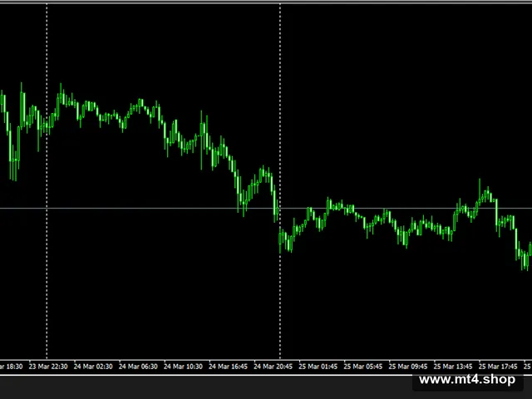Click the 25 Mar 01:45 time label
This screenshot has height=399, width=532.
tap(318, 367)
